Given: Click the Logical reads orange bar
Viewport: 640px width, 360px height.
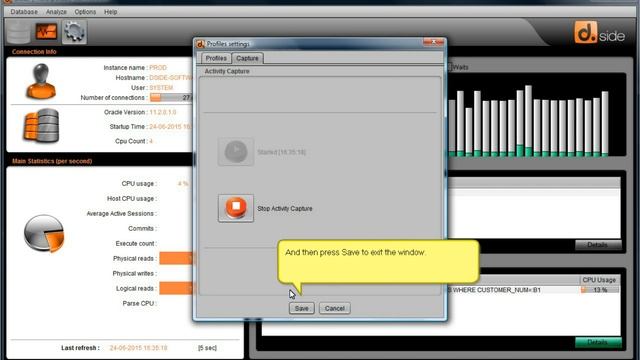Looking at the screenshot, I should coord(176,289).
